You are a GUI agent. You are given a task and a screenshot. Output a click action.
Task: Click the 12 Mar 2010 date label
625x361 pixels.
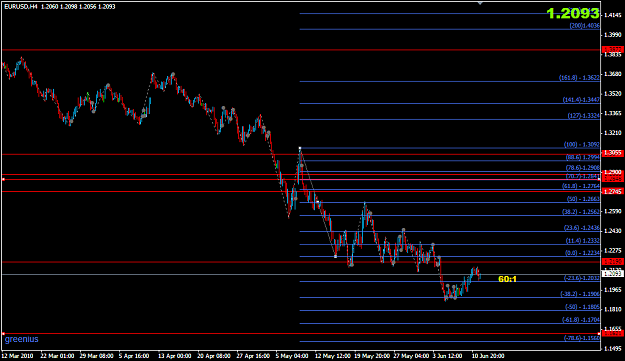pos(18,356)
